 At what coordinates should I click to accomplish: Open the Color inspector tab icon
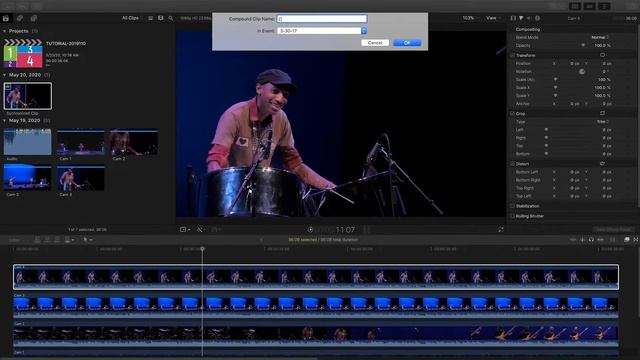[x=521, y=18]
